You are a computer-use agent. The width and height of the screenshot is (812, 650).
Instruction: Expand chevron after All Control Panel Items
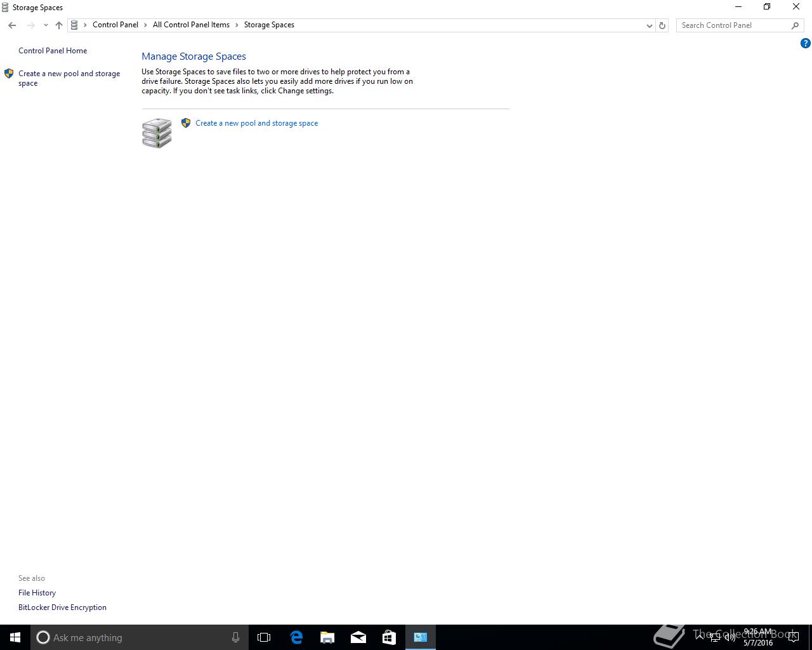pyautogui.click(x=237, y=25)
